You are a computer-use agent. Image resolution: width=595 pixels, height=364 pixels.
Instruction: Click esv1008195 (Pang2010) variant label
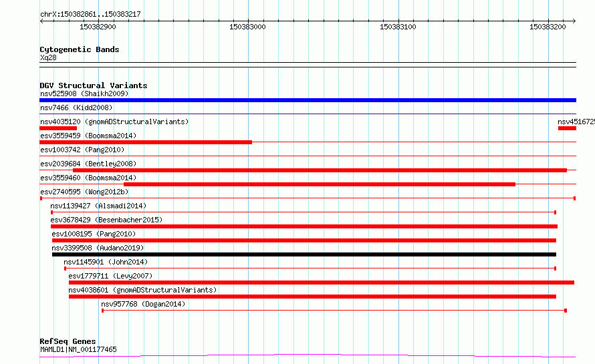(94, 234)
